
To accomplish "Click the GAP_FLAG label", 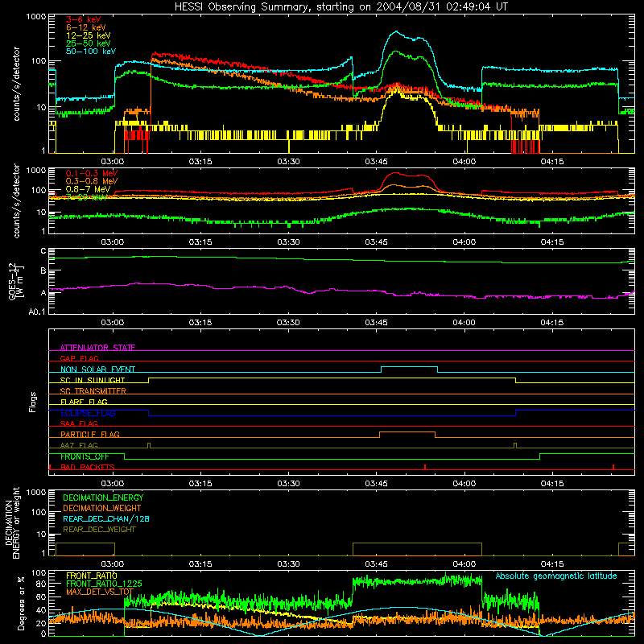I will pos(79,358).
